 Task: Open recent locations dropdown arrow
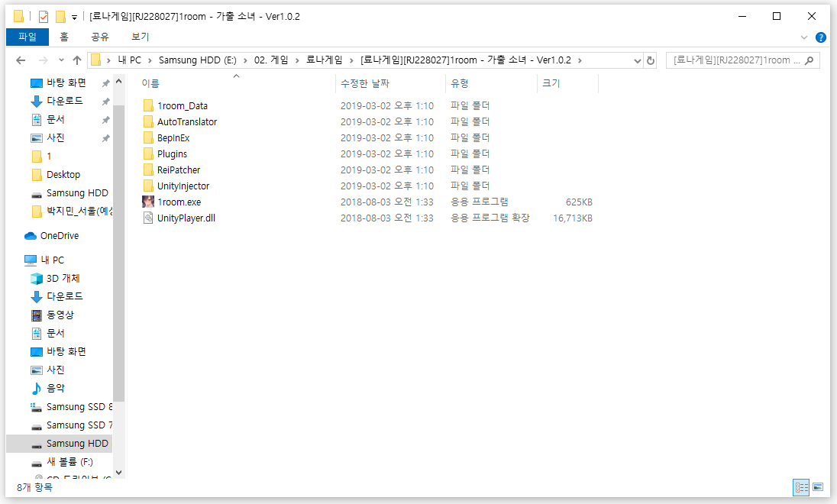click(61, 60)
